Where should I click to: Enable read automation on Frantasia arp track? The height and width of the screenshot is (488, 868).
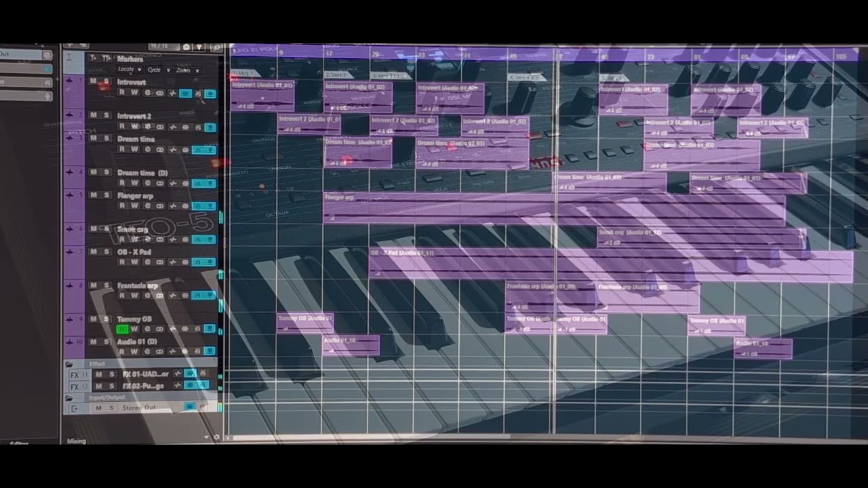coord(122,296)
